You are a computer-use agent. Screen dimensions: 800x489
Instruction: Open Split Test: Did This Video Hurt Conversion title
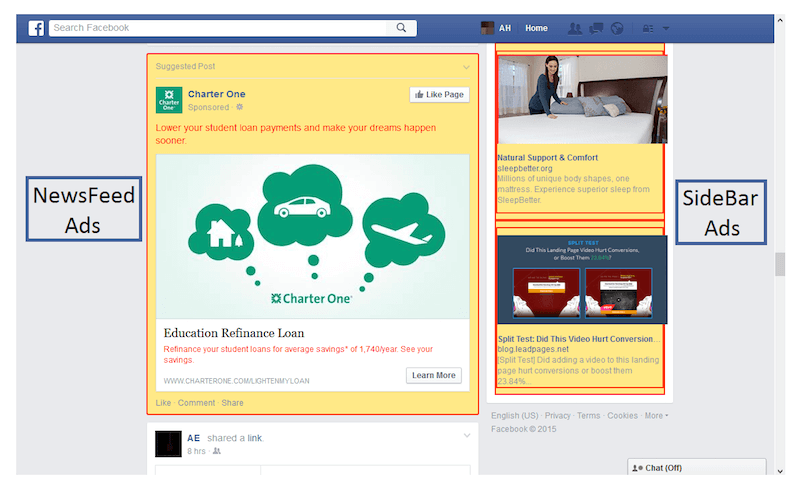pyautogui.click(x=579, y=339)
